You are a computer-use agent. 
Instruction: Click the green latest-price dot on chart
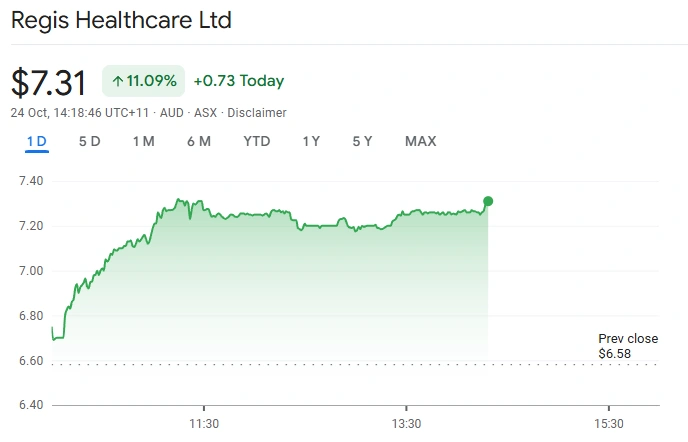click(x=488, y=201)
